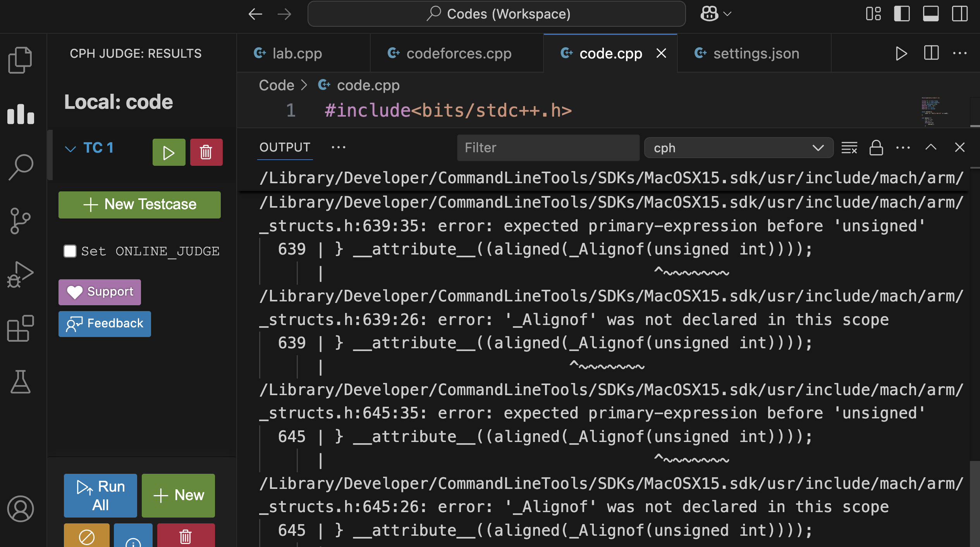Viewport: 980px width, 547px height.
Task: Click the output Filter input field
Action: [x=548, y=148]
